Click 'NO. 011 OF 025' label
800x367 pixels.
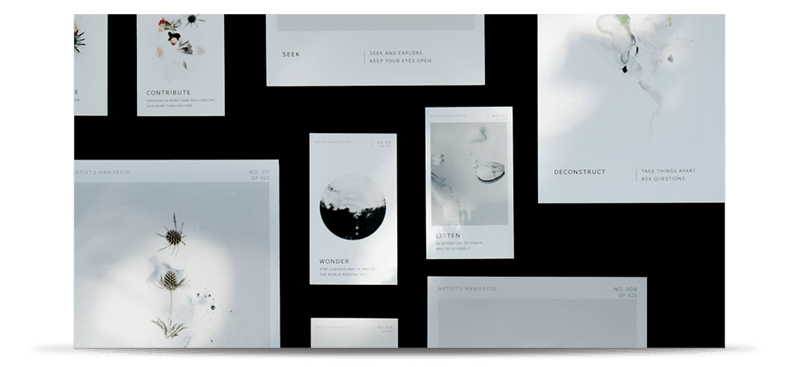[x=259, y=175]
